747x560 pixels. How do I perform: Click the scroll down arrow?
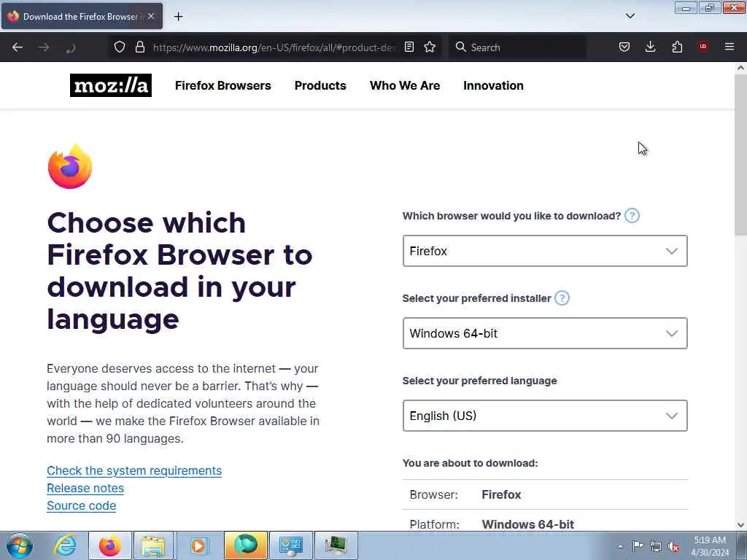[x=740, y=525]
